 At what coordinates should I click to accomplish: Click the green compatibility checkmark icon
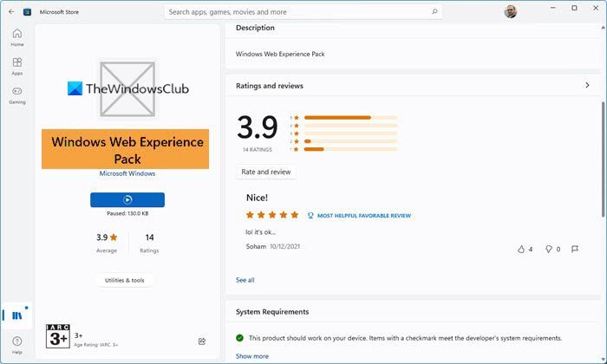[239, 338]
